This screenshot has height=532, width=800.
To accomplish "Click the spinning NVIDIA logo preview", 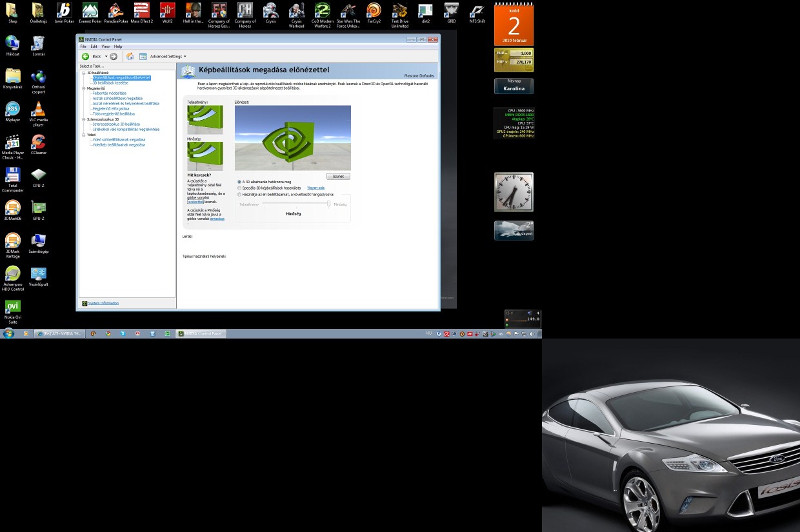I will point(293,138).
